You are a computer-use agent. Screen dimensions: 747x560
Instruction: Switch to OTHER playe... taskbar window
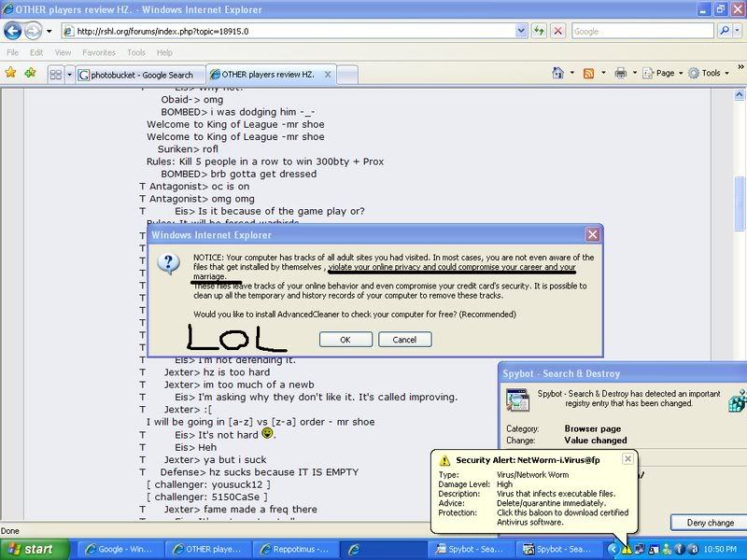pos(207,549)
